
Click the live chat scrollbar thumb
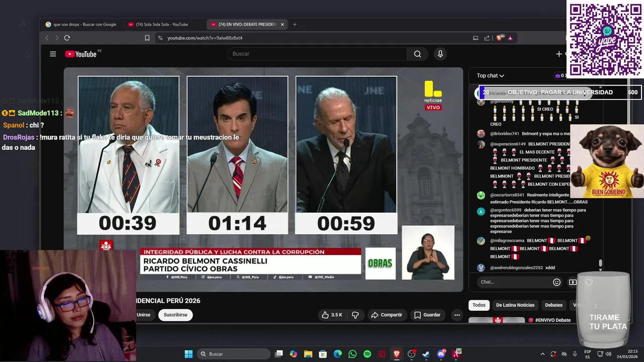point(600,264)
